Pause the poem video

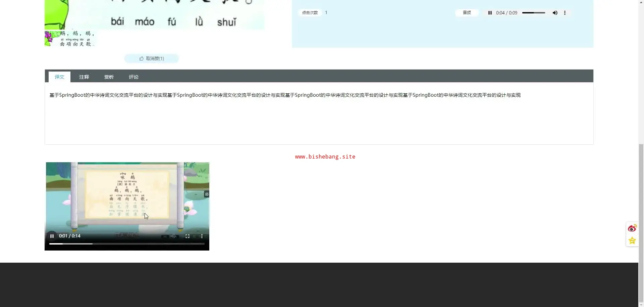pyautogui.click(x=52, y=236)
